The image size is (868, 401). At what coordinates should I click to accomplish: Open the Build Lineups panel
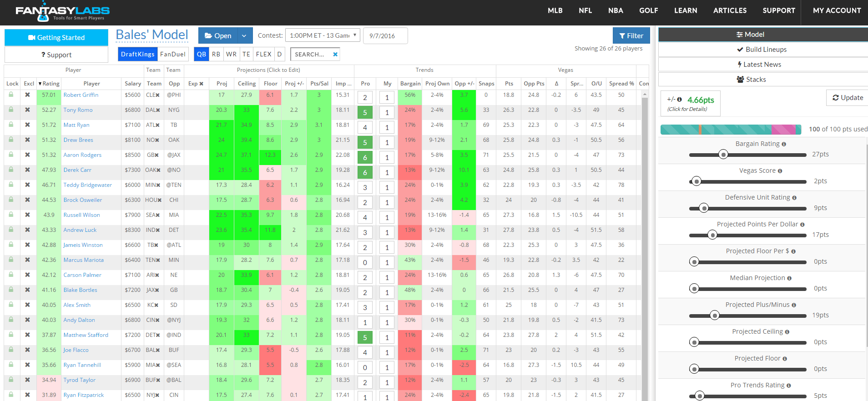tap(762, 49)
